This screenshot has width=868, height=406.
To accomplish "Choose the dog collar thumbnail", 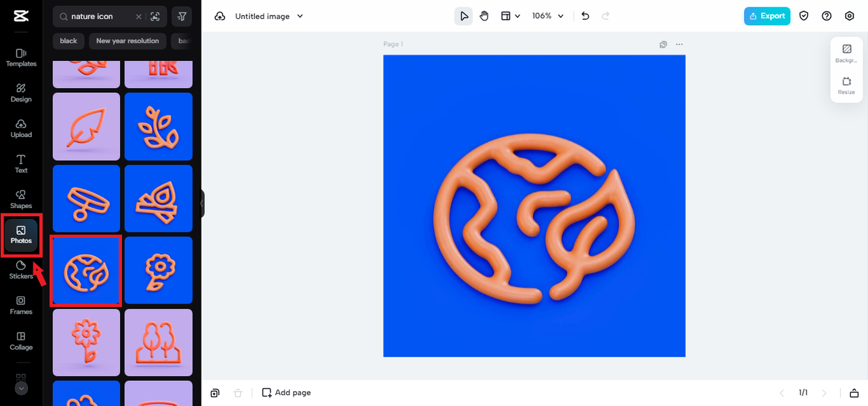I will point(86,199).
